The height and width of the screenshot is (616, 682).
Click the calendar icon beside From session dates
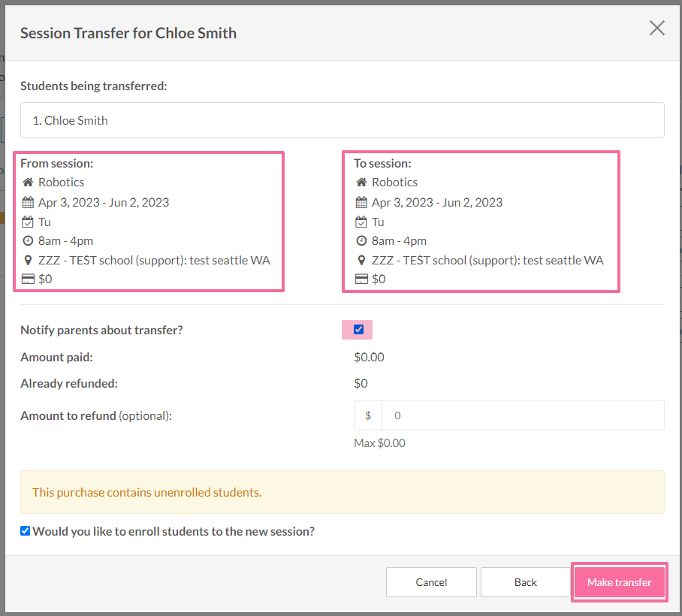click(x=28, y=202)
